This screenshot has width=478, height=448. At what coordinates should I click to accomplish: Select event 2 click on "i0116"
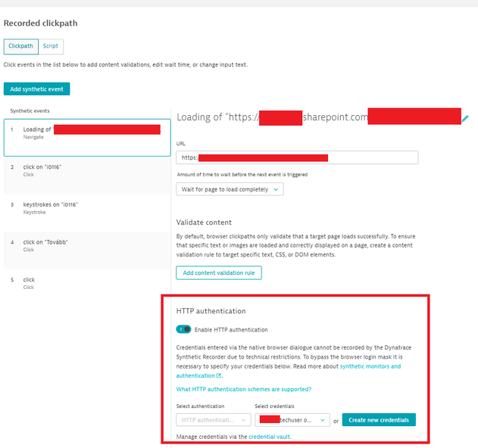[86, 170]
